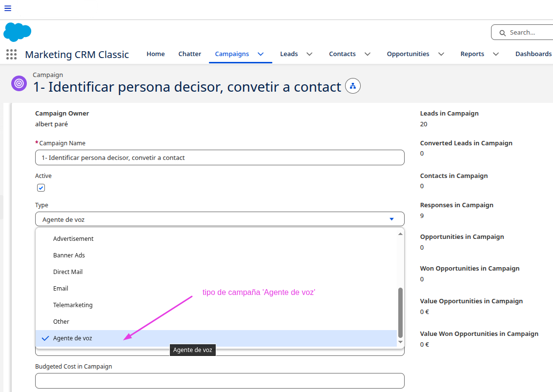The image size is (553, 392).
Task: Select the Campaigns tab
Action: [x=232, y=54]
